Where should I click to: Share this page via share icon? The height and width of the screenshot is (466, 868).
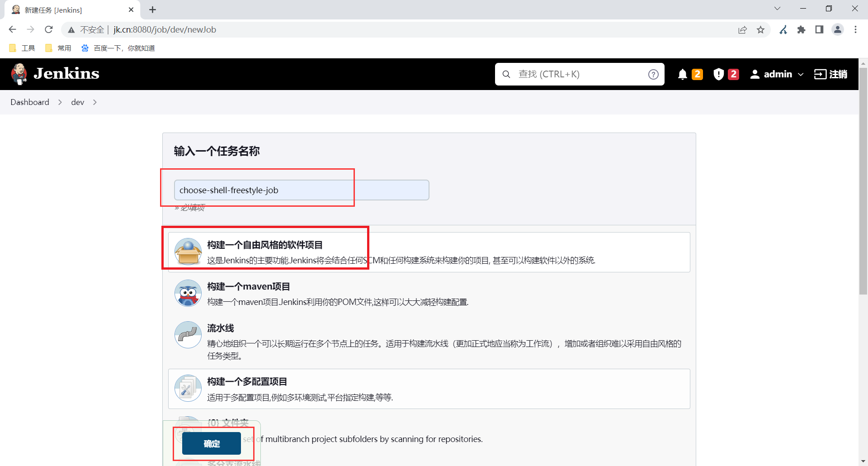pos(742,30)
